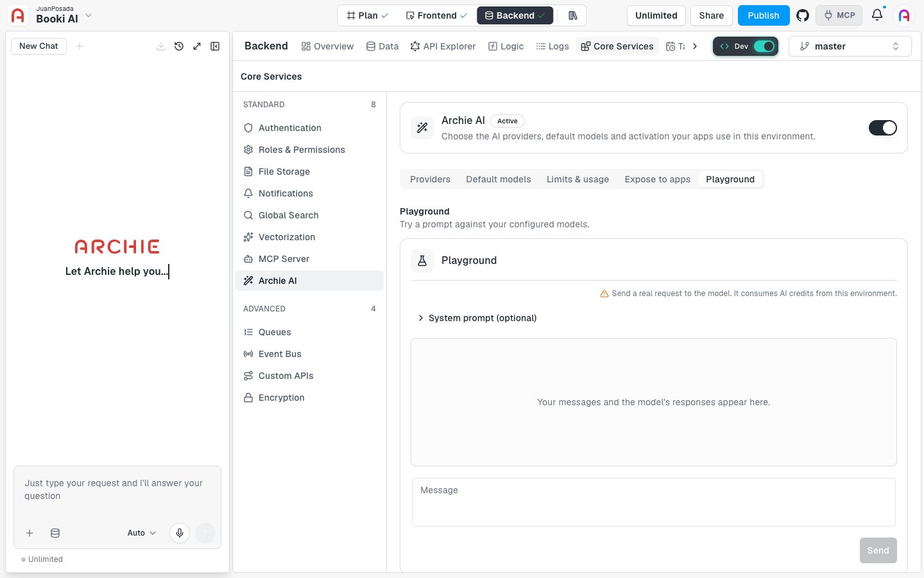Click the Share button
Image resolution: width=924 pixels, height=578 pixels.
tap(712, 15)
